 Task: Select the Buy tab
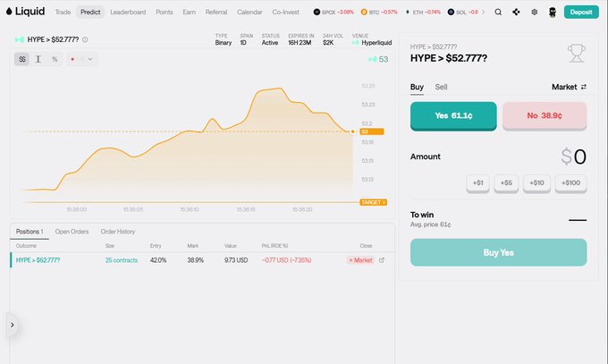(417, 88)
